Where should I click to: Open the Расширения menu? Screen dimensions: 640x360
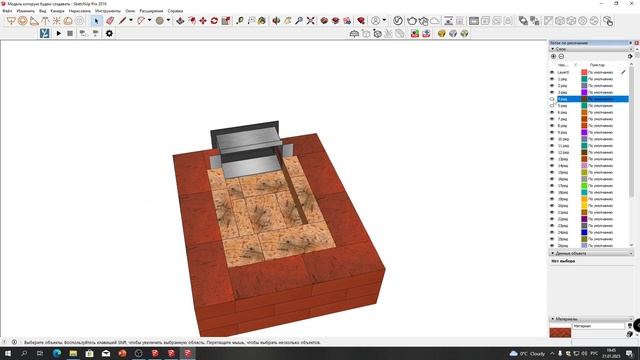pos(151,11)
